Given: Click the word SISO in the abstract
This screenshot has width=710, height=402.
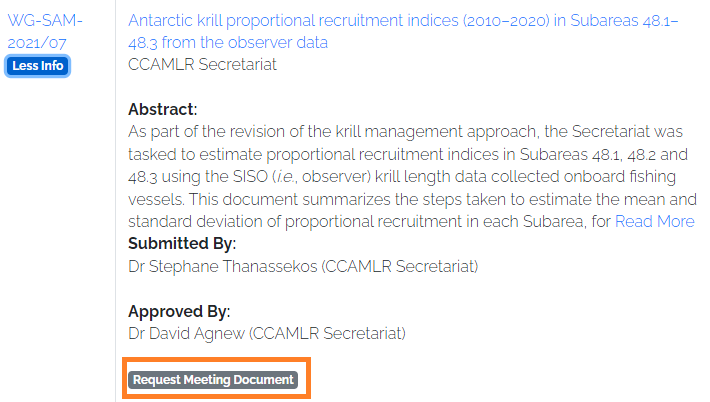Looking at the screenshot, I should tap(250, 177).
